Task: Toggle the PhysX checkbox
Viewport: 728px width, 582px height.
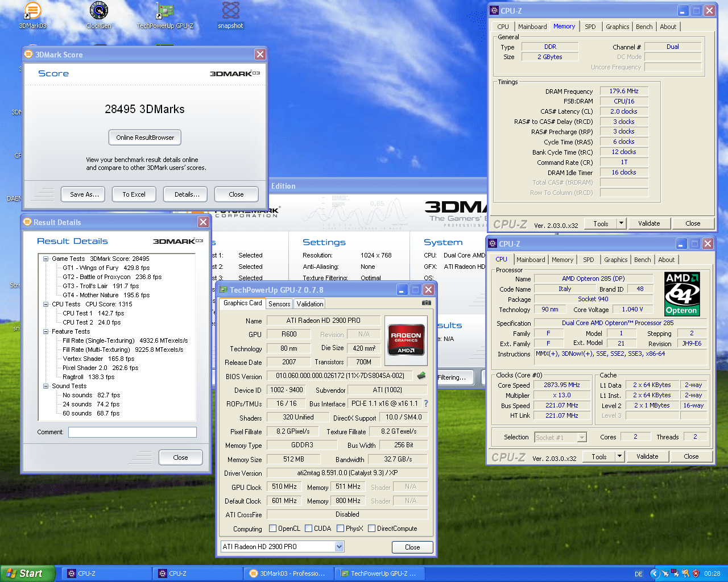Action: (340, 529)
